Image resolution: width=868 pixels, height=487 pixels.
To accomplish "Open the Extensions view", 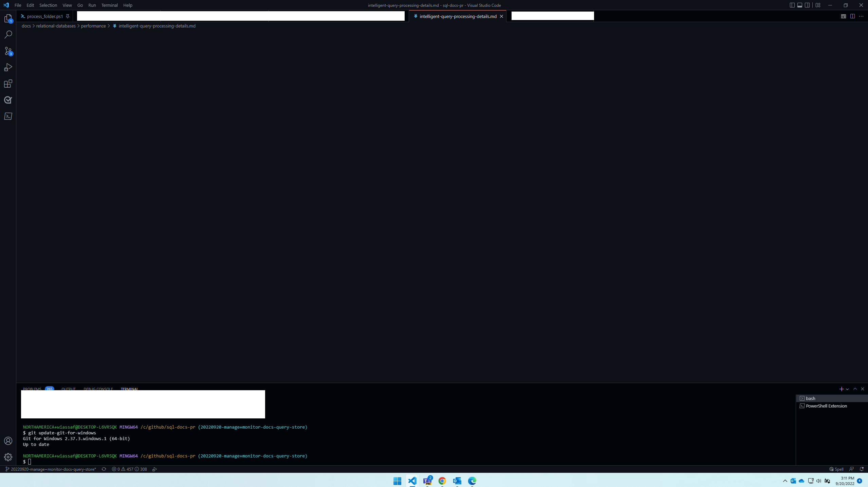I will 8,84.
